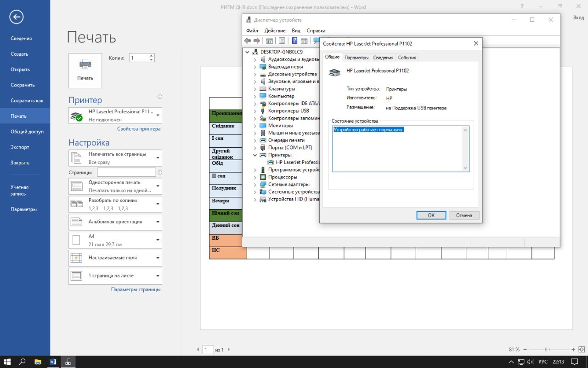The width and height of the screenshot is (588, 368).
Task: Open File Explorer from taskbar
Action: [x=38, y=362]
